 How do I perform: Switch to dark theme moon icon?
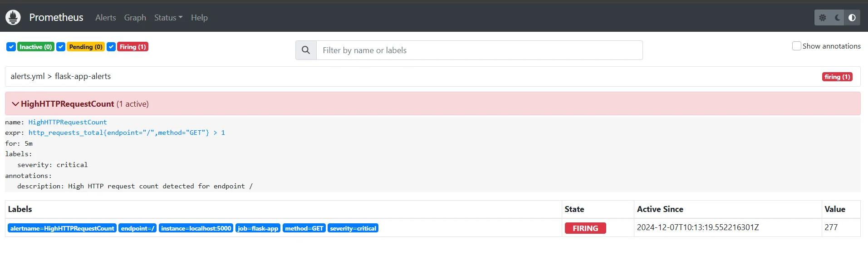[x=838, y=18]
